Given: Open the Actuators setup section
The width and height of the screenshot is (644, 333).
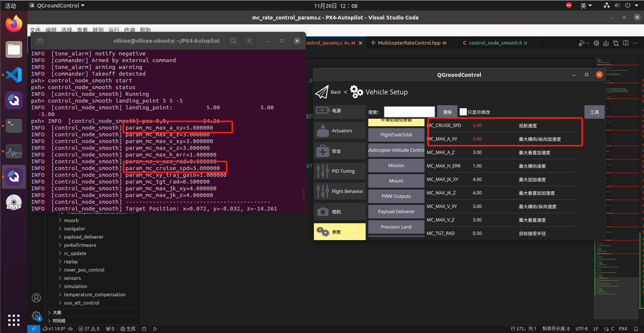Looking at the screenshot, I should tap(340, 131).
